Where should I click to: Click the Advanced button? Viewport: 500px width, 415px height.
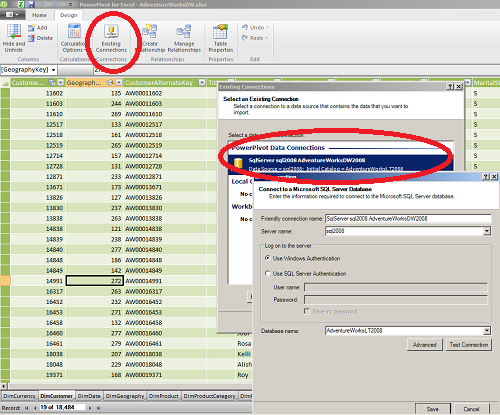pos(425,345)
